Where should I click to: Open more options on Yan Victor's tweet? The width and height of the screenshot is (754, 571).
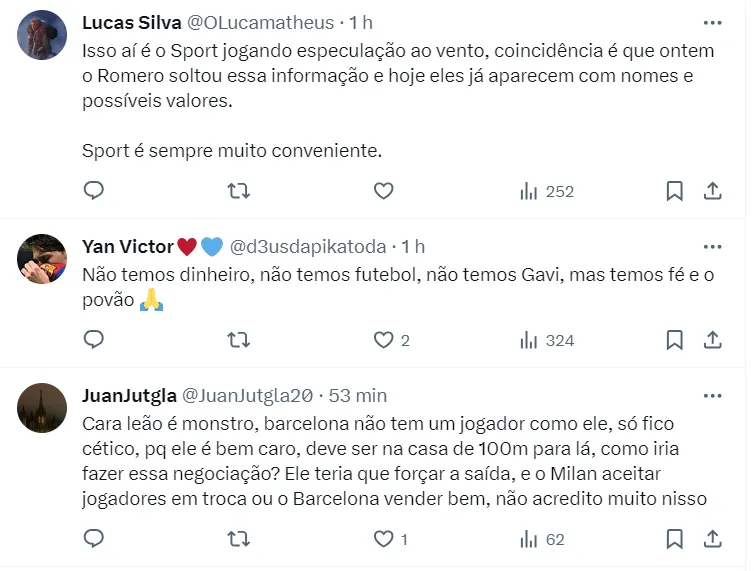pyautogui.click(x=712, y=246)
